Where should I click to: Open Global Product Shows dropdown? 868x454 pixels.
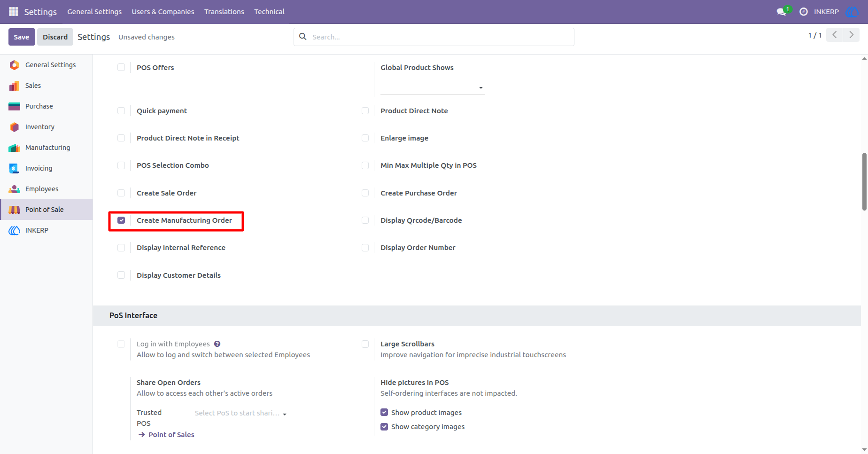pyautogui.click(x=432, y=88)
